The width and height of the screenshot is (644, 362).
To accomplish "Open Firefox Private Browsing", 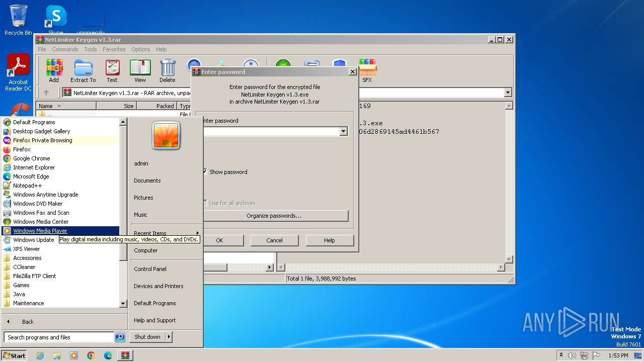I will pyautogui.click(x=60, y=140).
